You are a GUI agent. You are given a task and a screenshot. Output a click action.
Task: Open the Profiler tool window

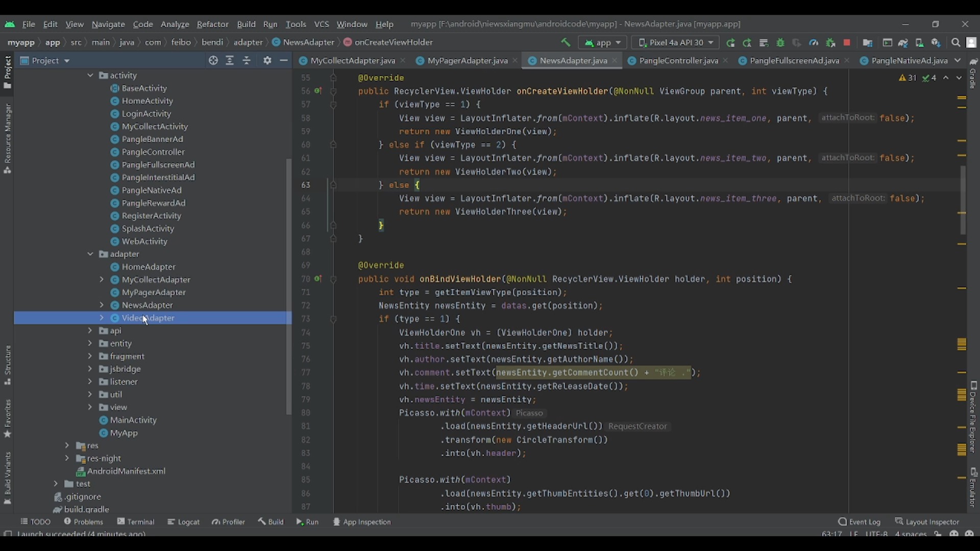pyautogui.click(x=228, y=522)
